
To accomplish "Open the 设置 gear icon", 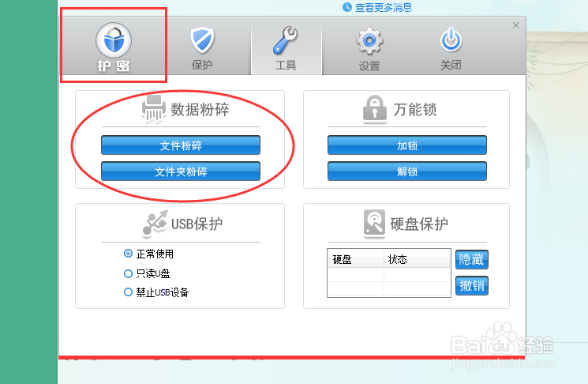I will pos(369,40).
